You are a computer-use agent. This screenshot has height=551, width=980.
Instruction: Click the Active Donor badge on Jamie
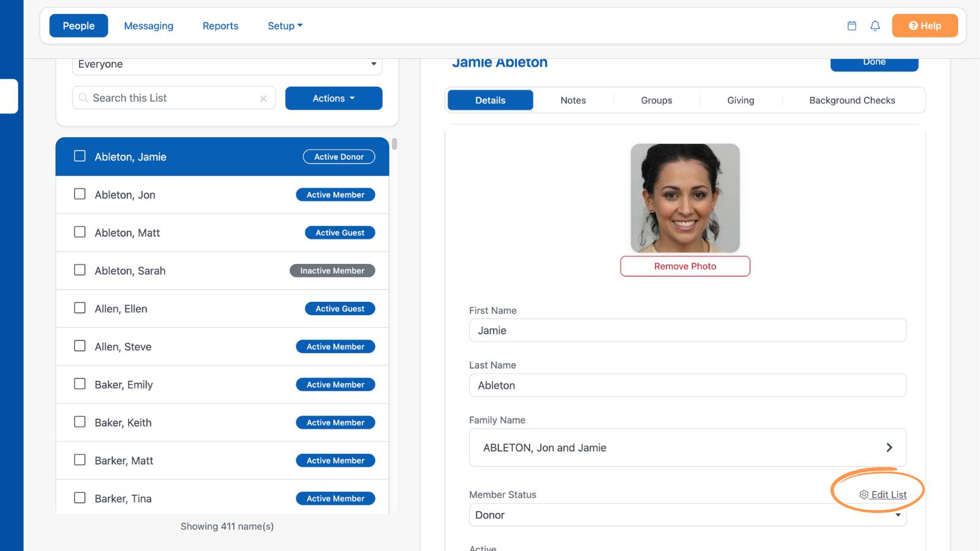(x=339, y=157)
